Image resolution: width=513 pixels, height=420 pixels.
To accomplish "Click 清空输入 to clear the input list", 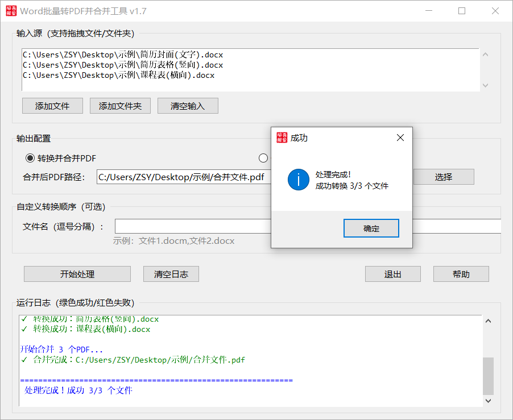I will tap(188, 106).
